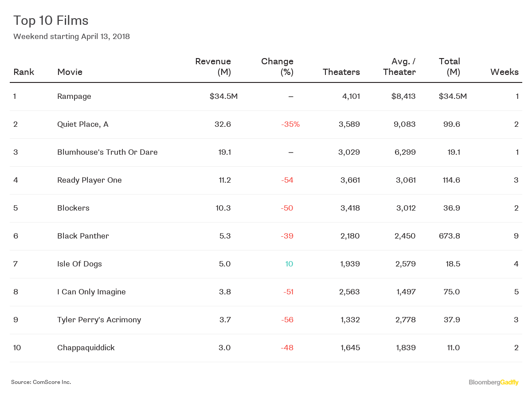Click the Theaters column header

click(x=341, y=72)
